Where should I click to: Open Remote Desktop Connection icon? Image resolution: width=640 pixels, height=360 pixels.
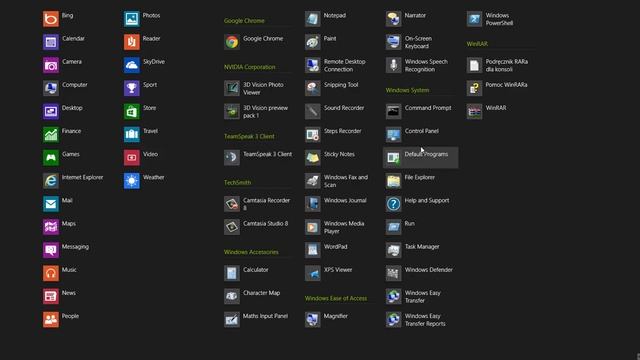313,65
